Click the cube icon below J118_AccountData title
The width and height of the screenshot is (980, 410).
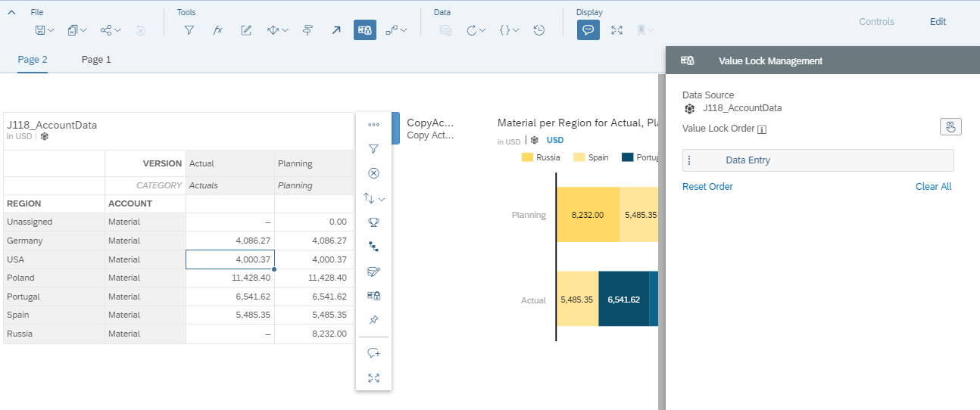point(45,137)
